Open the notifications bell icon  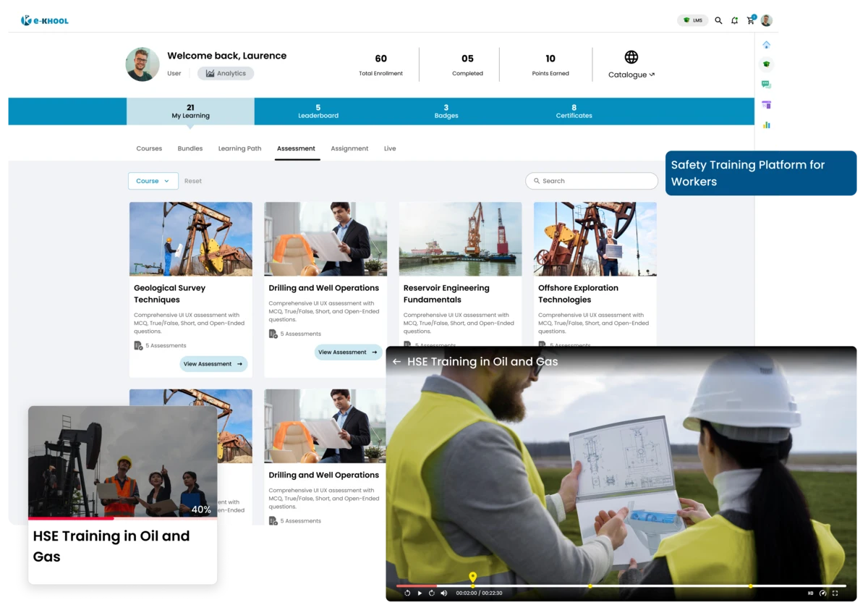pyautogui.click(x=734, y=20)
